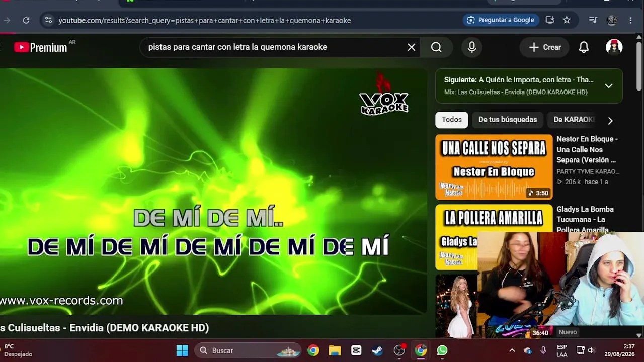Show hidden system tray icons
Image resolution: width=644 pixels, height=362 pixels.
pyautogui.click(x=512, y=350)
